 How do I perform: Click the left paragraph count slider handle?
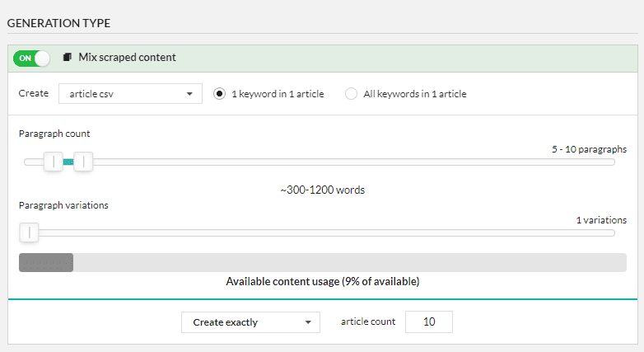[54, 162]
